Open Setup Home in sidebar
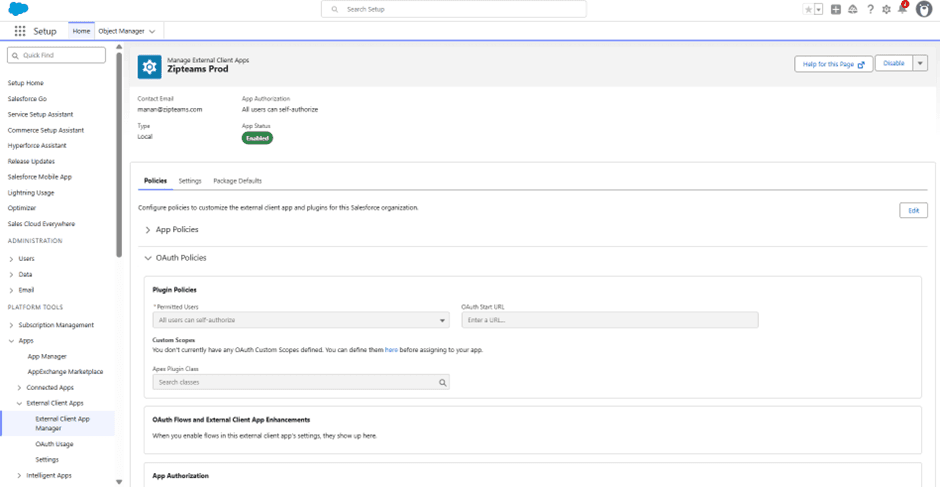The width and height of the screenshot is (940, 487). [x=26, y=83]
